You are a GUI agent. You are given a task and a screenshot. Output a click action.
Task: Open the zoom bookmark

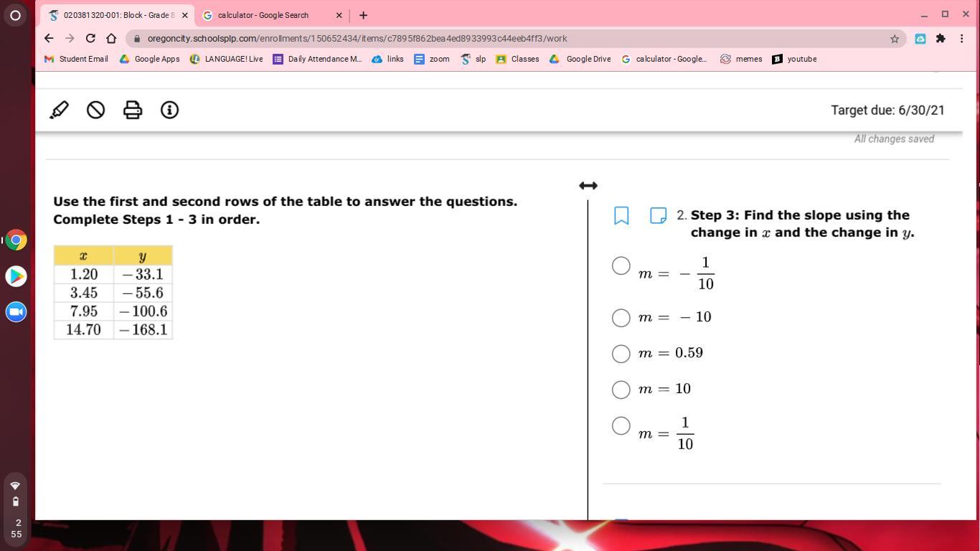pos(431,59)
